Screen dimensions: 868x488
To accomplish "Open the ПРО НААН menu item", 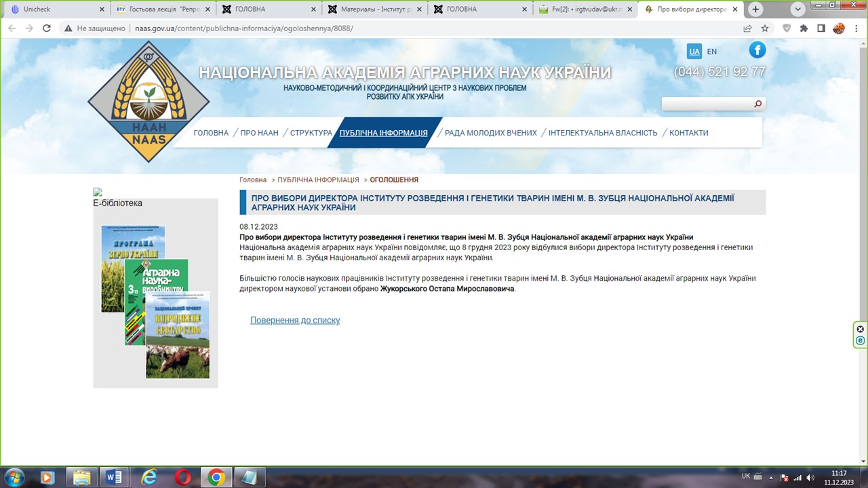I will coord(259,133).
